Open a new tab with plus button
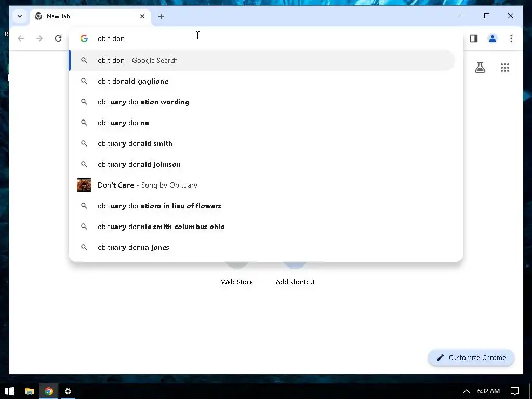 click(161, 16)
